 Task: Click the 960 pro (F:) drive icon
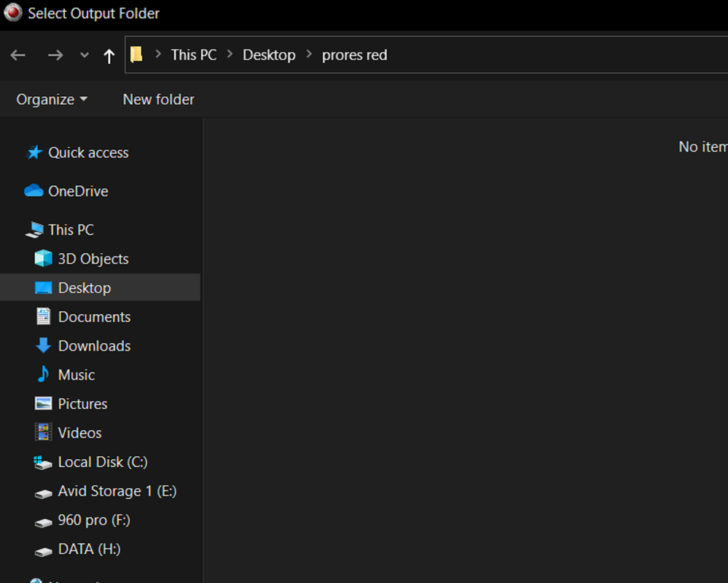(x=44, y=523)
